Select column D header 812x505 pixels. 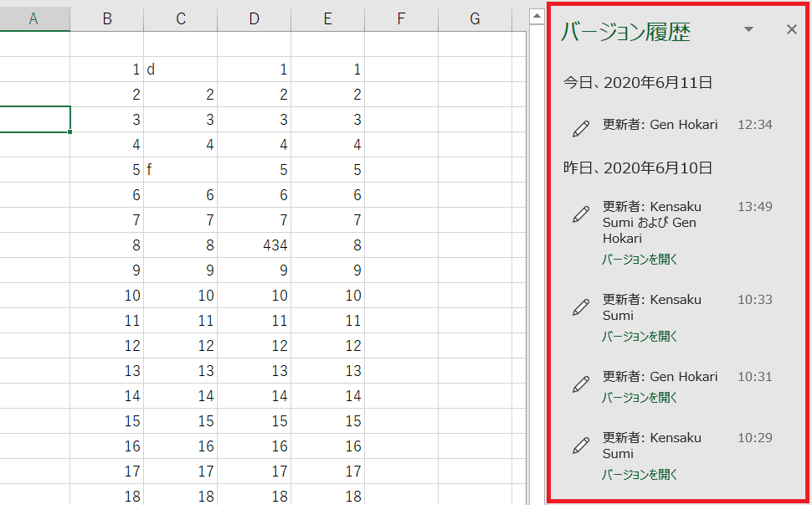point(254,19)
